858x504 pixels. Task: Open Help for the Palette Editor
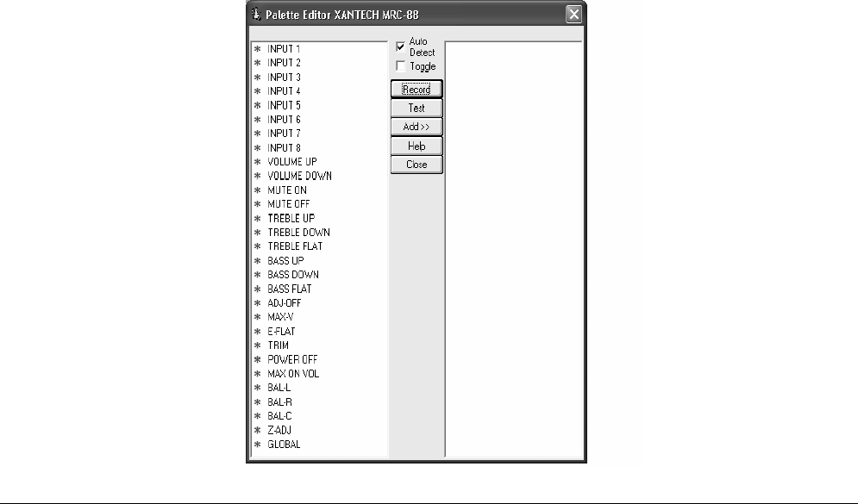(x=416, y=146)
